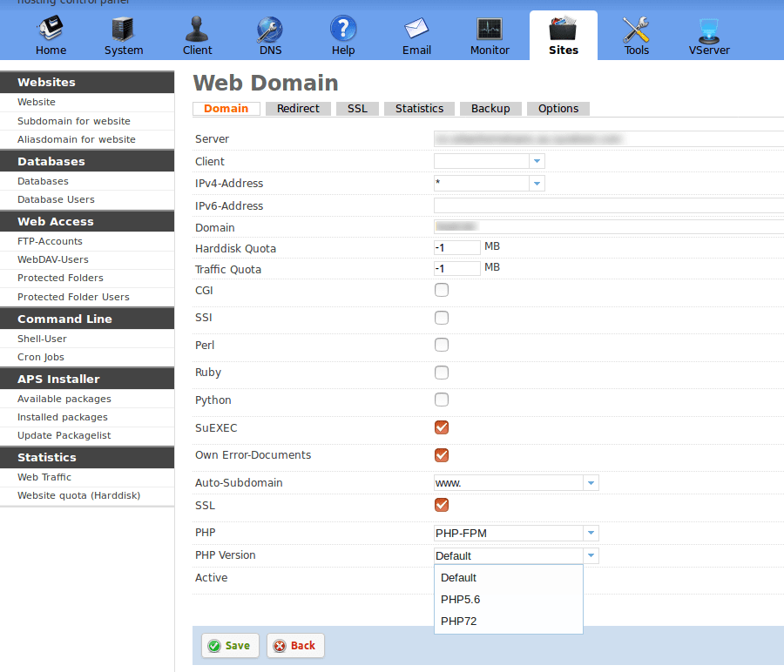Click the System server icon
This screenshot has width=784, height=672.
tap(124, 30)
